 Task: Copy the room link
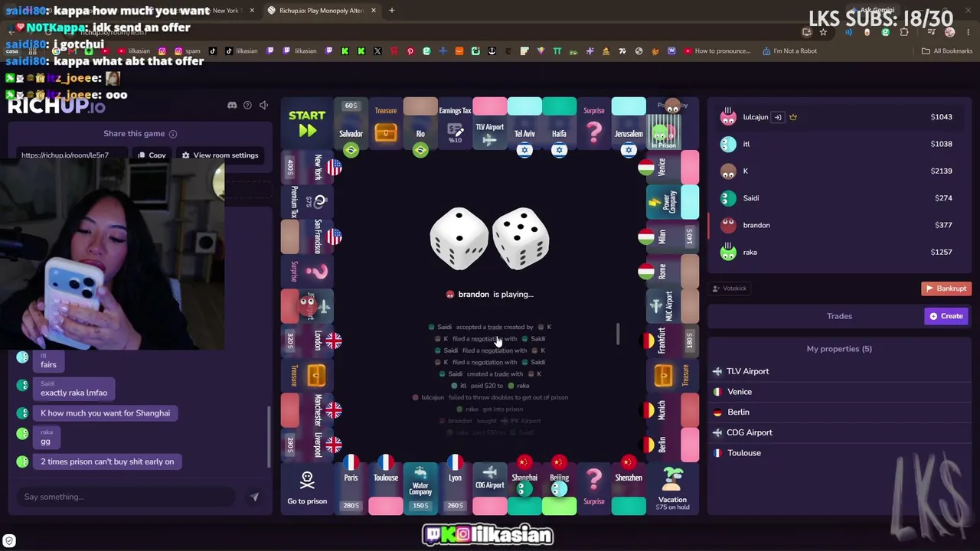(x=152, y=155)
